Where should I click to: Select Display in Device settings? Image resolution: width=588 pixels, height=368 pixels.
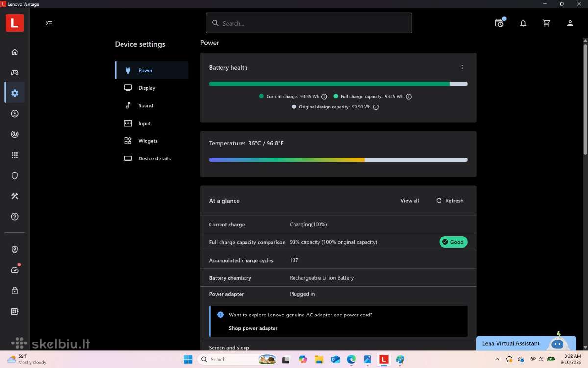[x=152, y=88]
